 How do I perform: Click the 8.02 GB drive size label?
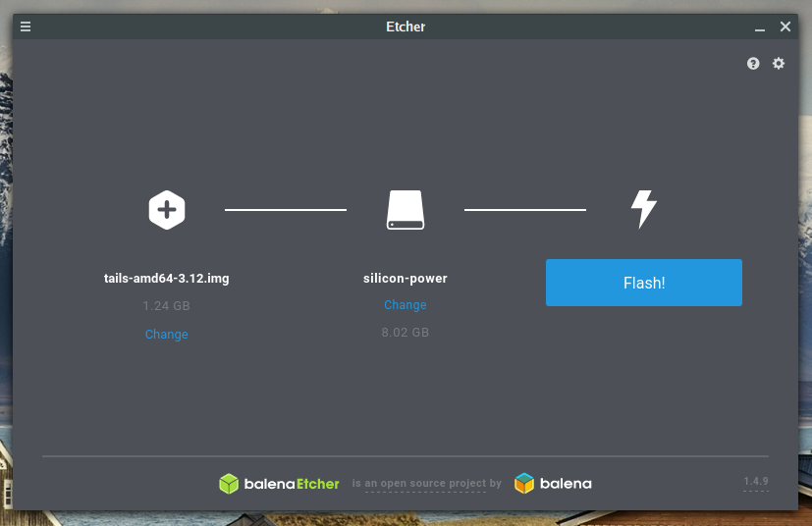coord(406,333)
